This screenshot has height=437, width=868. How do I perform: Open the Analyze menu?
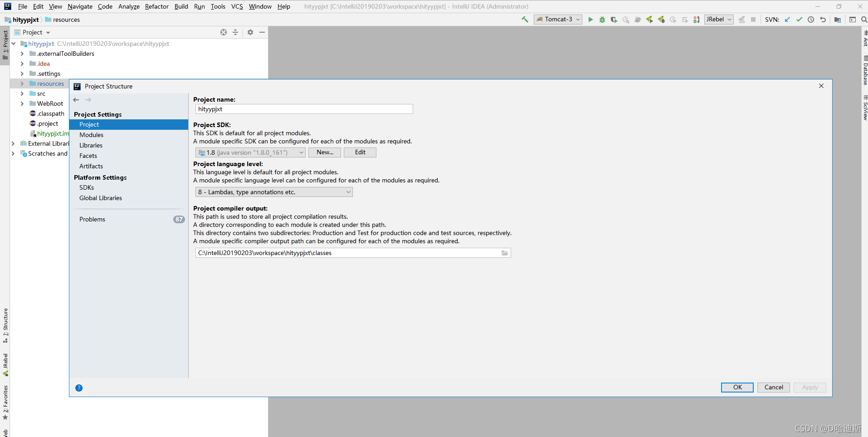tap(129, 6)
